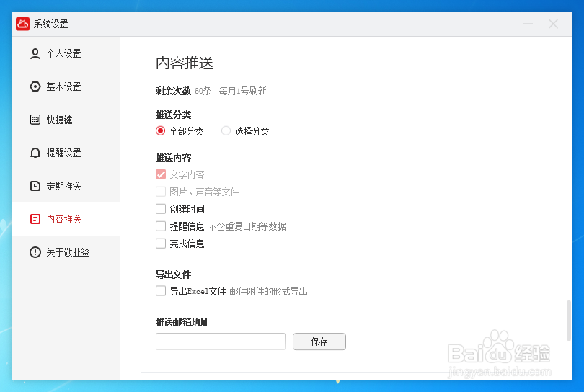Minimize the 系统设置 window
This screenshot has height=392, width=584.
click(x=528, y=24)
